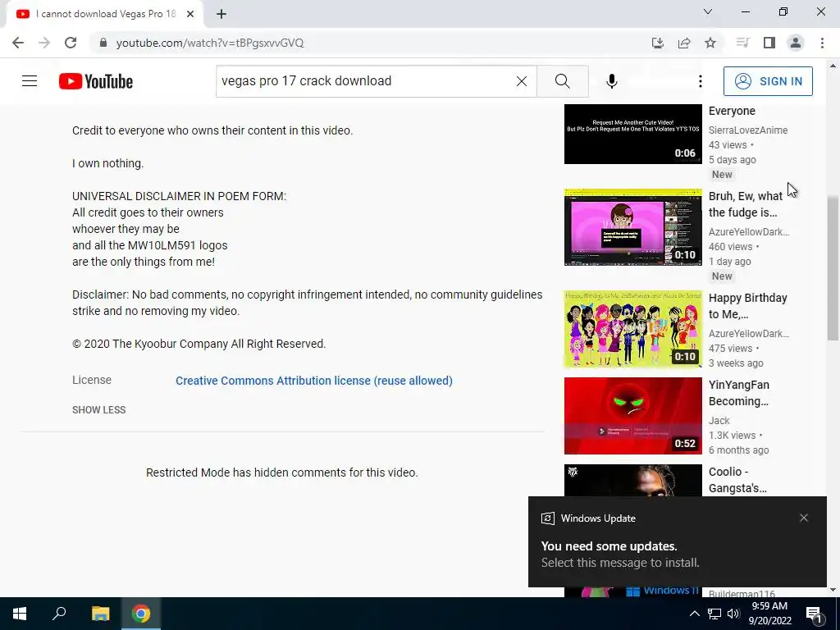View site info via the lock icon
The height and width of the screenshot is (630, 840).
(103, 43)
